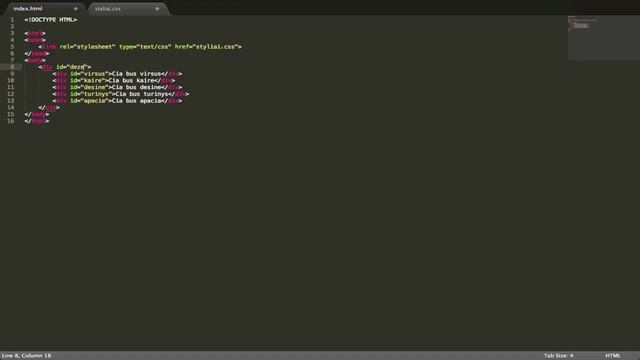Click the opening <html> tag on line 3
Viewport: 640px width, 360px height.
(x=35, y=33)
